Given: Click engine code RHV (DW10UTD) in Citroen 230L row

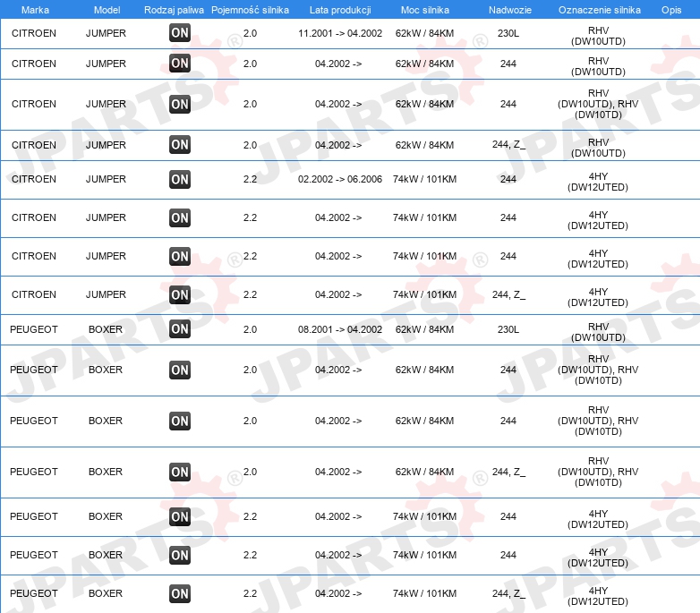Looking at the screenshot, I should pos(598,36).
